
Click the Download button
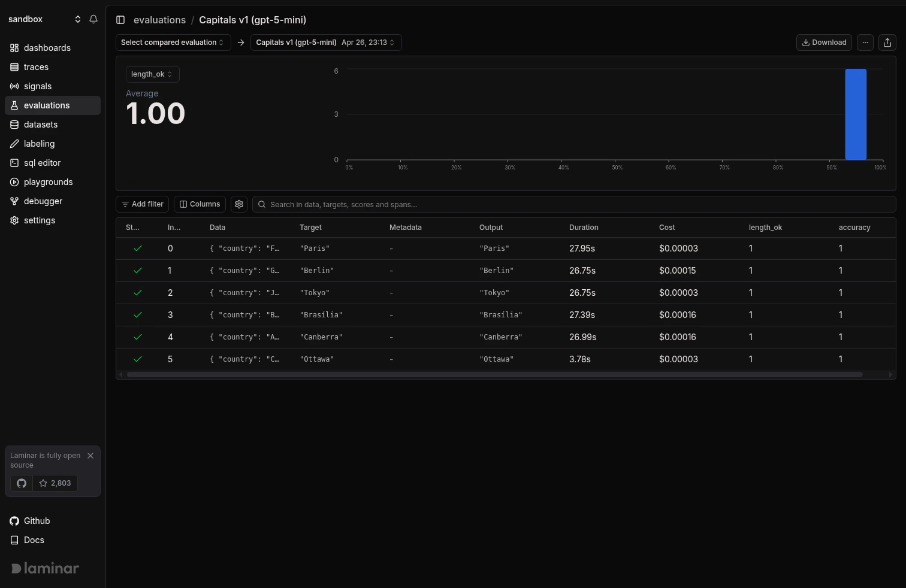(x=824, y=43)
